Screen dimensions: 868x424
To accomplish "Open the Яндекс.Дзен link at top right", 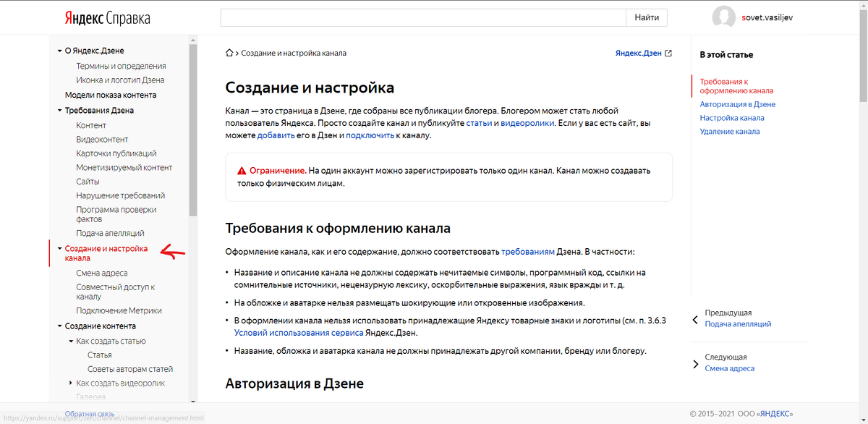I will pos(638,53).
